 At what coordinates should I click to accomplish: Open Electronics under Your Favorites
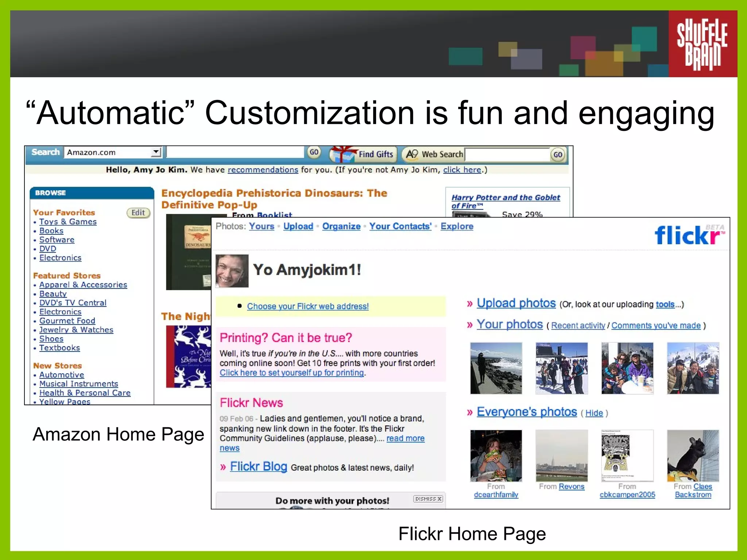[x=61, y=258]
